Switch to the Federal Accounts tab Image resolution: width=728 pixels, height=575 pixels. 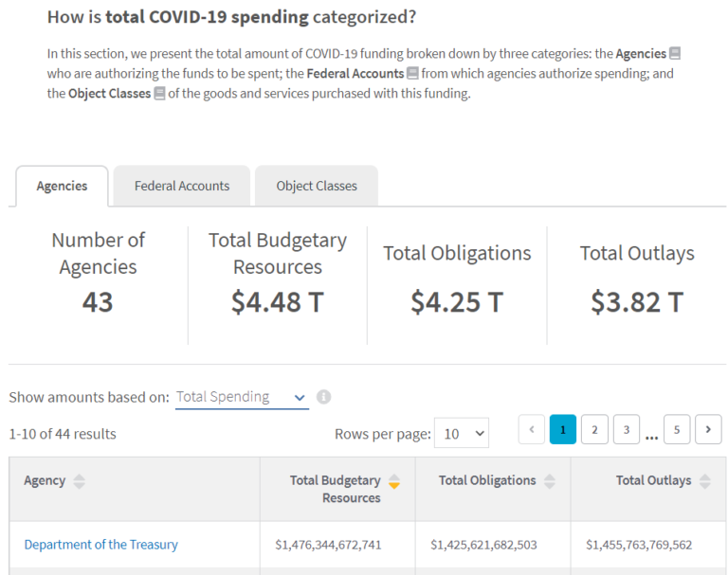pyautogui.click(x=182, y=186)
